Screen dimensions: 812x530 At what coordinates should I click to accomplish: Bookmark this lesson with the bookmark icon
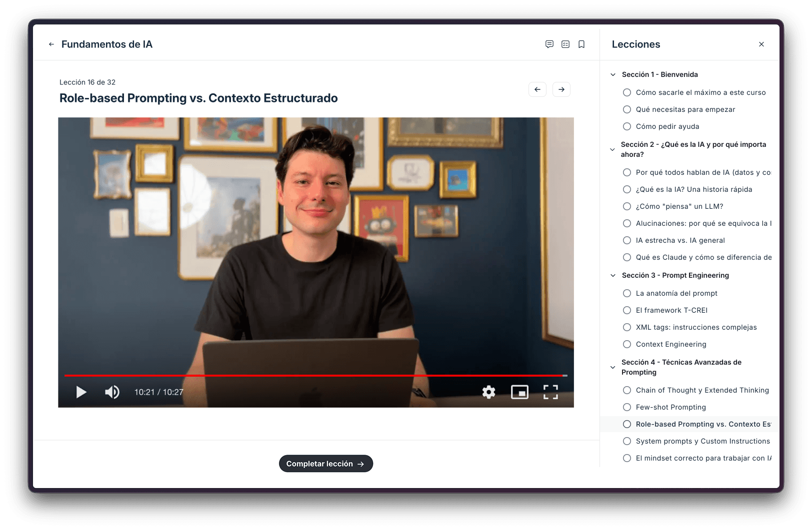[x=581, y=44]
